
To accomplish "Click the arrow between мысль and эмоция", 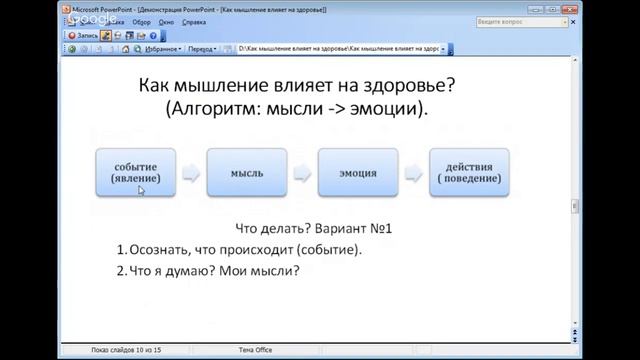I will (x=302, y=173).
